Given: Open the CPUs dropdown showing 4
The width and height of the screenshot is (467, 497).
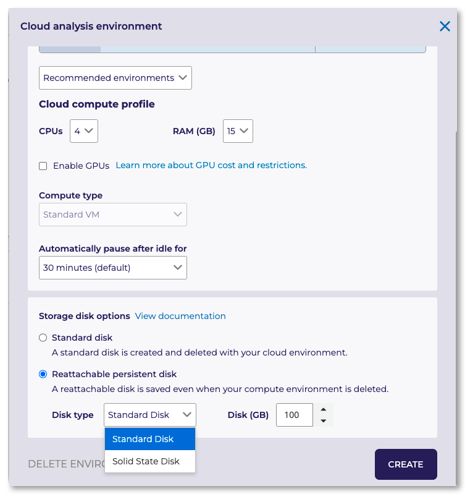Looking at the screenshot, I should pyautogui.click(x=84, y=131).
